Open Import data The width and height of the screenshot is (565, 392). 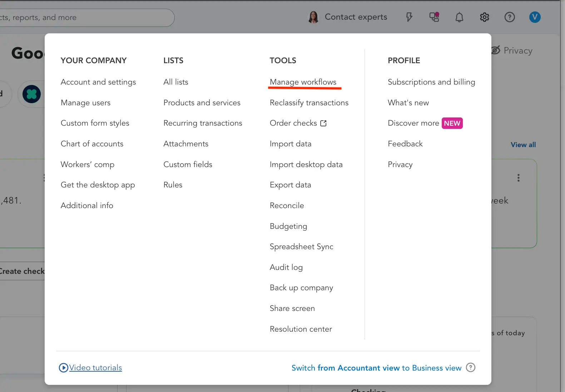coord(291,144)
